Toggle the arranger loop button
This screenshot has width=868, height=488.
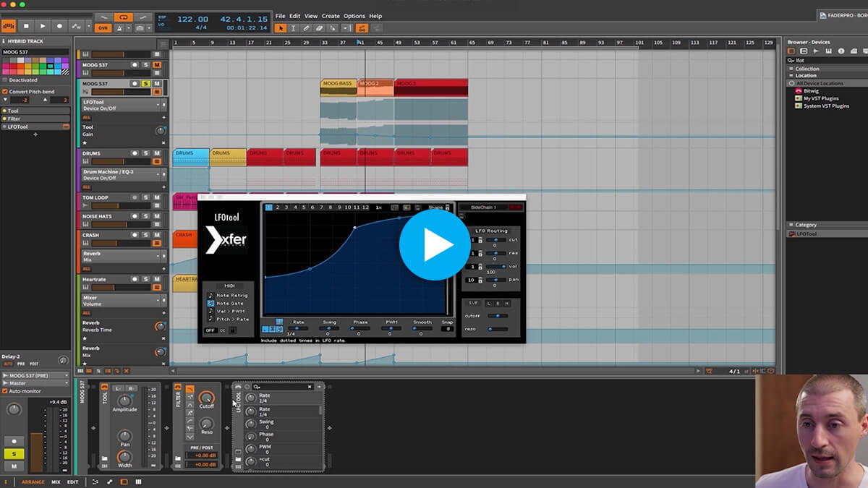(x=123, y=17)
